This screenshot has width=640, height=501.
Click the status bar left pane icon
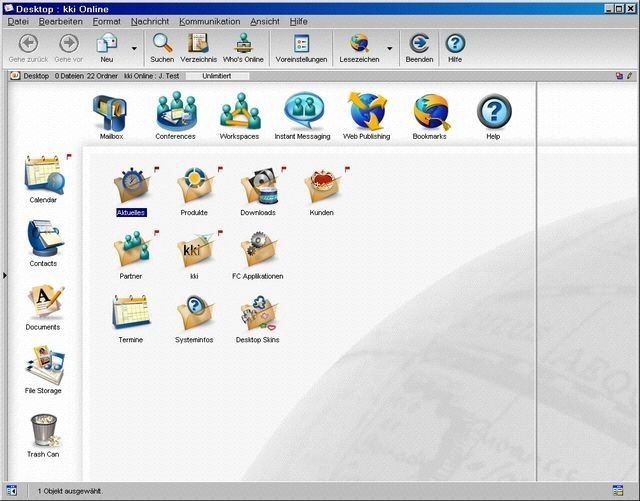coord(12,490)
